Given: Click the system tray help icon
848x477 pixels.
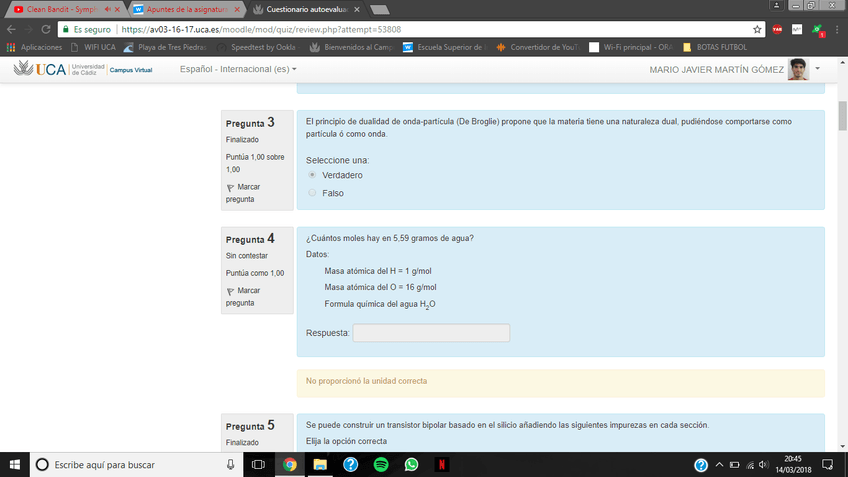Looking at the screenshot, I should pos(701,465).
